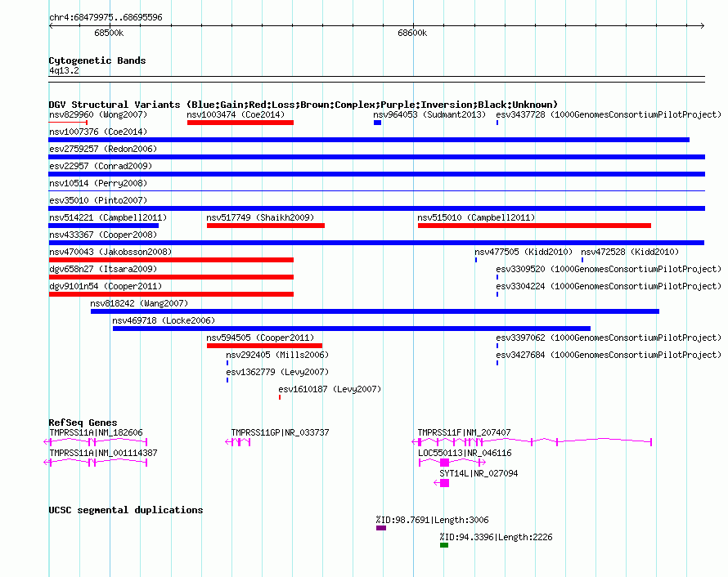
Task: Click the purple segmental duplication block
Action: point(381,528)
